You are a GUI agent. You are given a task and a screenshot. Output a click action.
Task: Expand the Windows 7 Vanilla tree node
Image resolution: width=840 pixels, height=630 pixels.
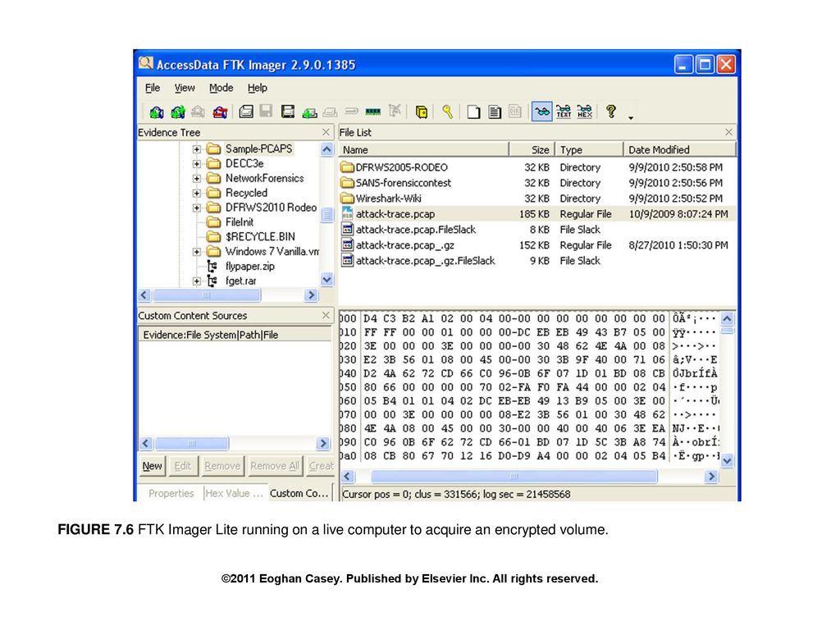click(x=197, y=252)
